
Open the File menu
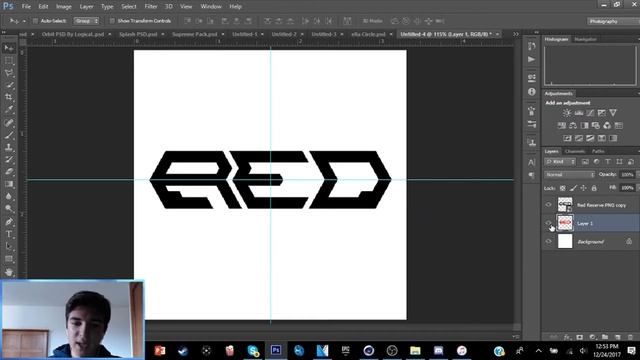(26, 7)
